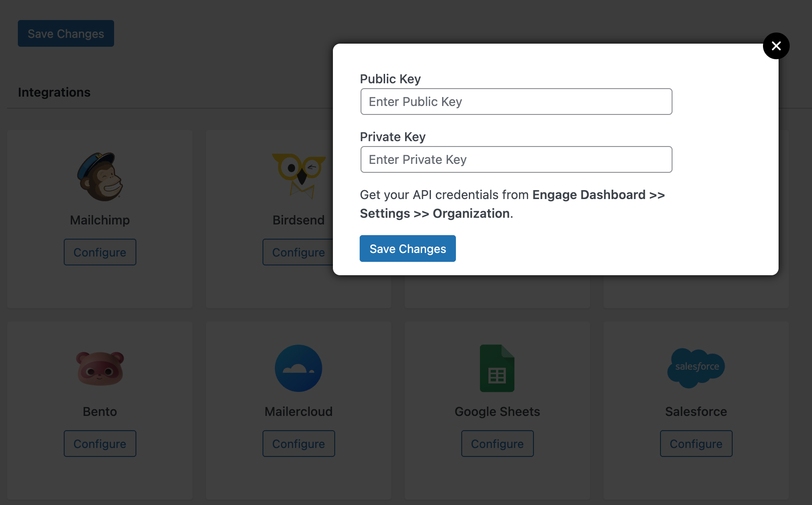
Task: Configure the Salesforce integration
Action: tap(695, 444)
